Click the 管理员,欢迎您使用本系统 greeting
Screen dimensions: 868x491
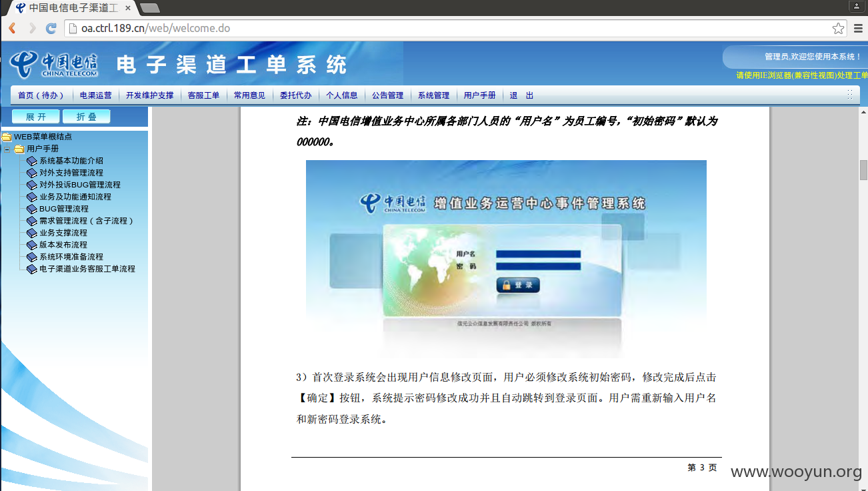[x=813, y=57]
